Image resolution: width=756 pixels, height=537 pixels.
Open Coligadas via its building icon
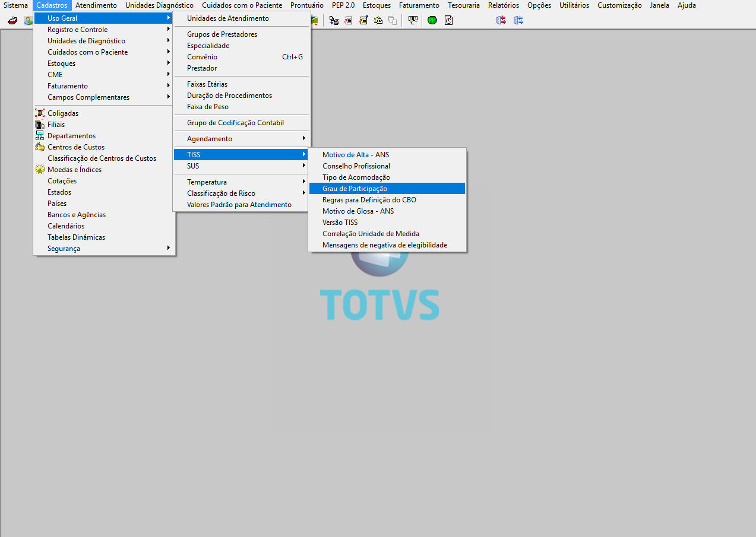click(x=40, y=113)
